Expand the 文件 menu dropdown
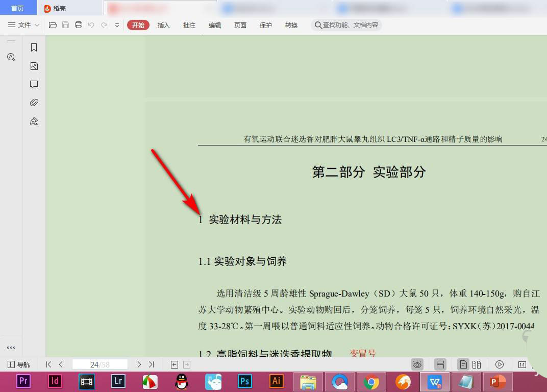 pos(24,25)
